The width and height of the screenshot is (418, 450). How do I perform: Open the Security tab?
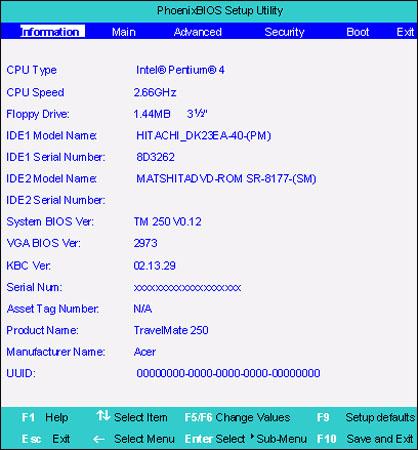(x=284, y=32)
